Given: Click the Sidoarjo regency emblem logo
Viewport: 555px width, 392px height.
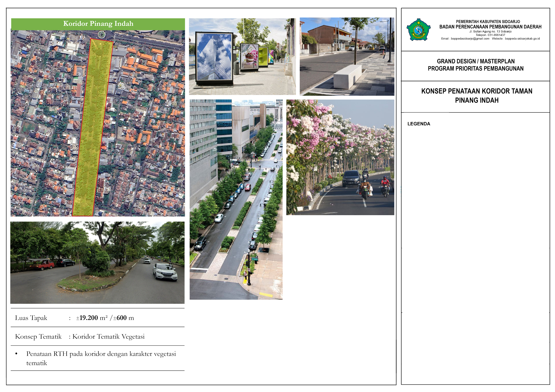Looking at the screenshot, I should [418, 30].
